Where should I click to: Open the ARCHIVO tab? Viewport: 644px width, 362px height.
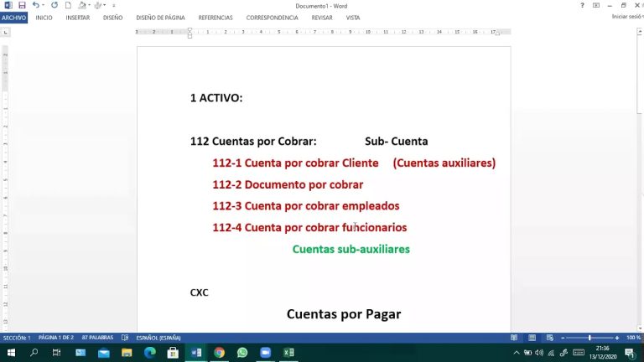coord(14,17)
